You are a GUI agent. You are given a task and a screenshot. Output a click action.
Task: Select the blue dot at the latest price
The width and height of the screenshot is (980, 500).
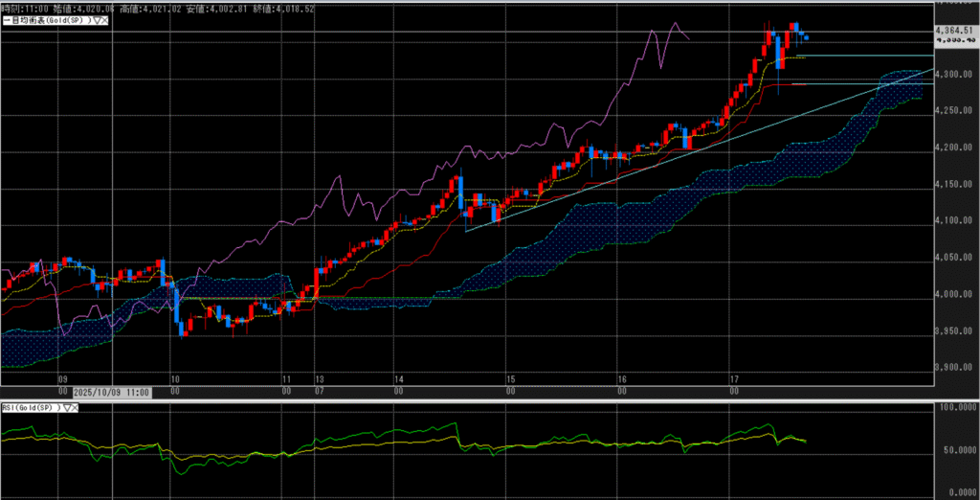click(x=807, y=38)
